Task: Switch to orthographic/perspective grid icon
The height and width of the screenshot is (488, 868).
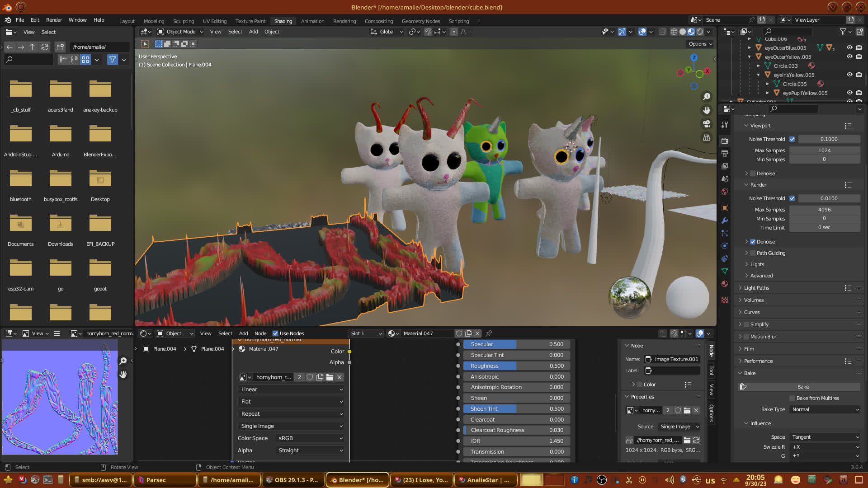Action: (707, 138)
